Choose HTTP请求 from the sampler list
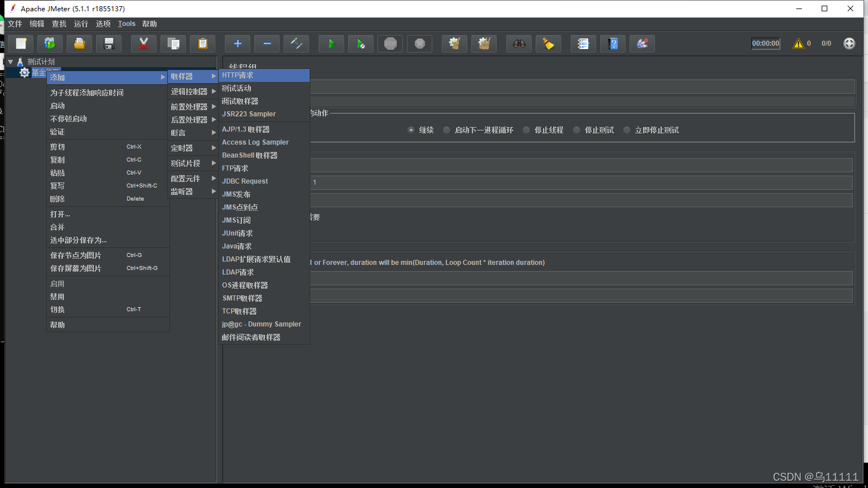Screen dimensions: 868x488 [264, 75]
